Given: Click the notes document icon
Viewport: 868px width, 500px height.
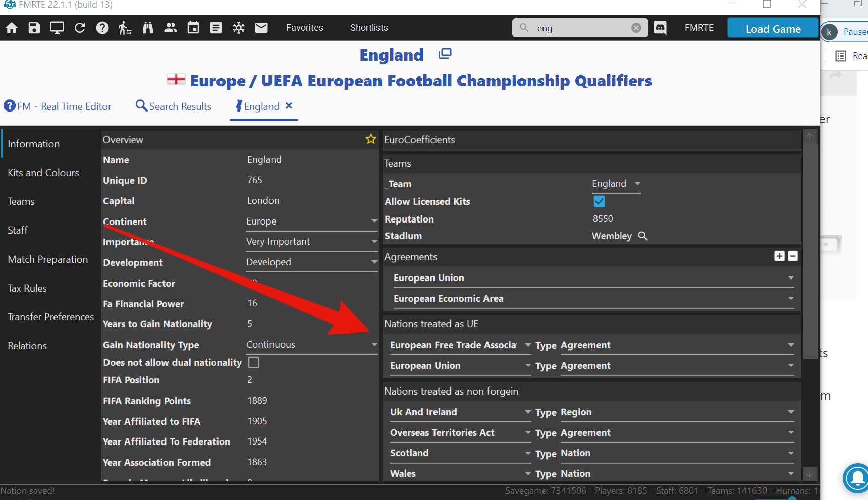Looking at the screenshot, I should (x=216, y=28).
